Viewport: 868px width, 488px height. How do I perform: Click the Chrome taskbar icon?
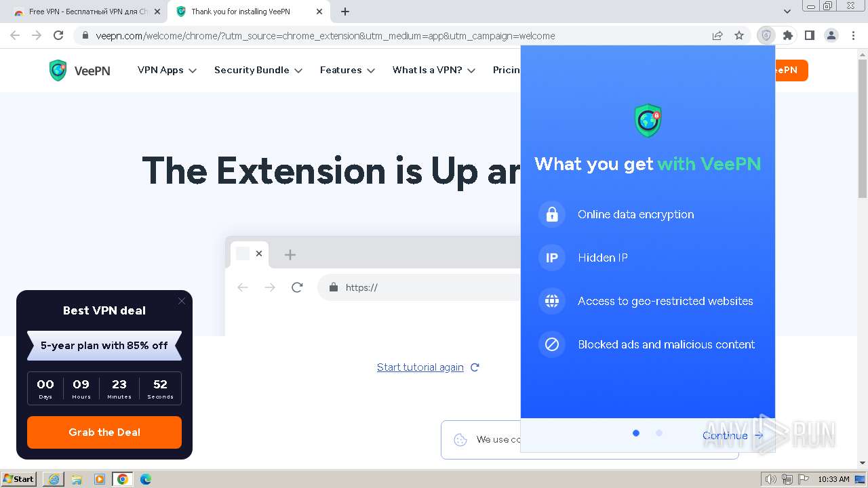[123, 479]
